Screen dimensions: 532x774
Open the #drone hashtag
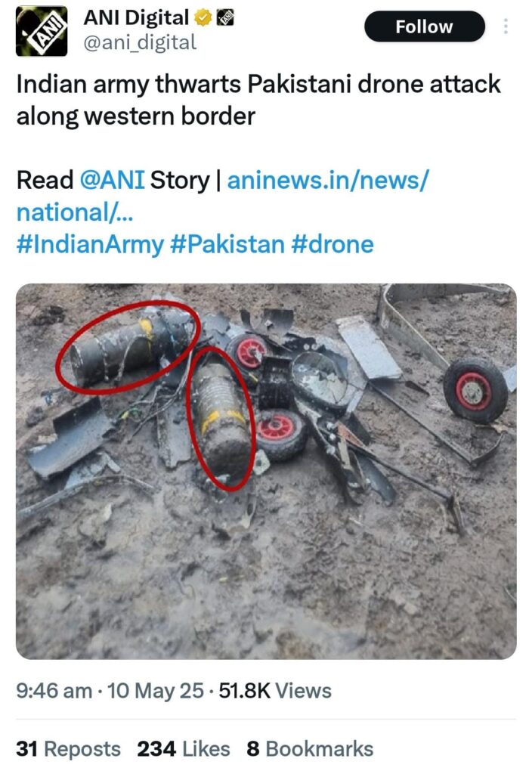coord(332,245)
